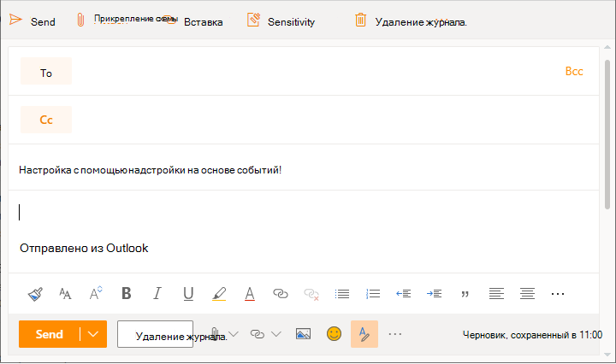Click the paperclip attach icon in top toolbar
Screen dimensions: 616x364
pyautogui.click(x=80, y=20)
